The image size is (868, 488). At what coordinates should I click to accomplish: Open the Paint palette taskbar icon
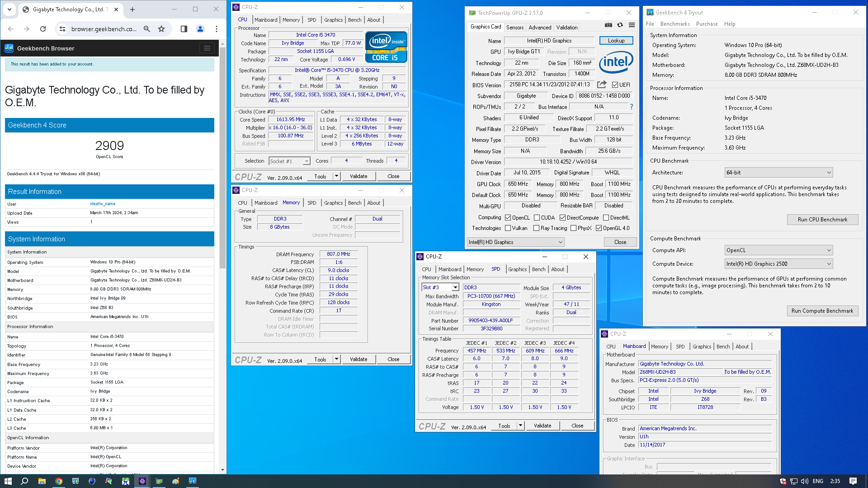coord(176,481)
